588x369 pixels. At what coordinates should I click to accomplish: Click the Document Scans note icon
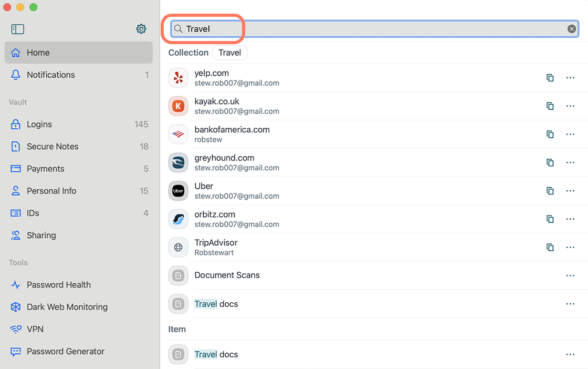click(x=178, y=275)
